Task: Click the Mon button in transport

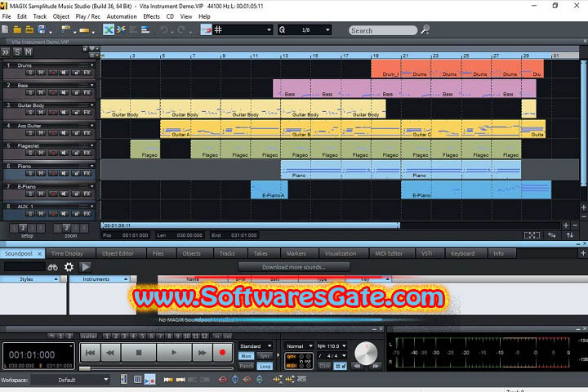Action: [x=247, y=356]
